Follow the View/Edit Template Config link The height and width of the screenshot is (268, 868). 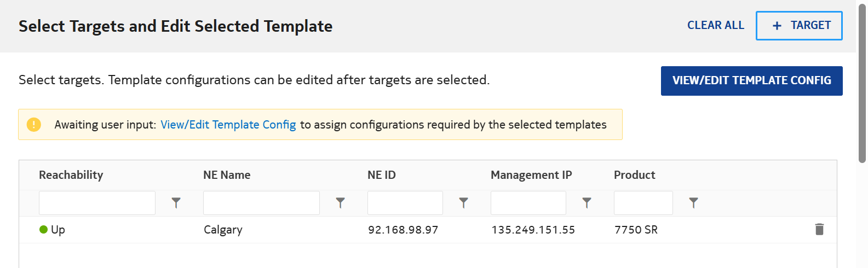pos(228,125)
